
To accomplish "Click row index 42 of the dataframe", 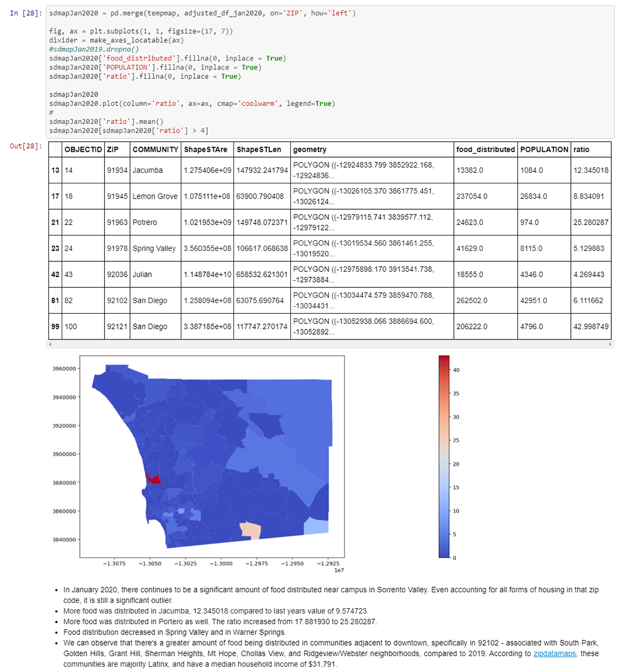I will 55,274.
